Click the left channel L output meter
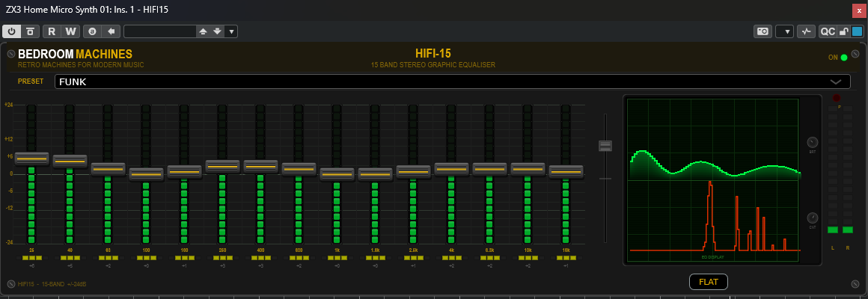 (833, 170)
